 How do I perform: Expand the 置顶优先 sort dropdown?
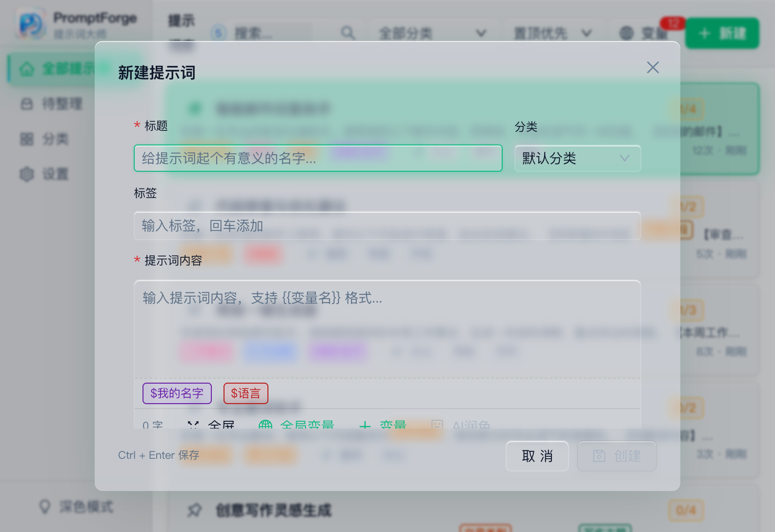553,33
